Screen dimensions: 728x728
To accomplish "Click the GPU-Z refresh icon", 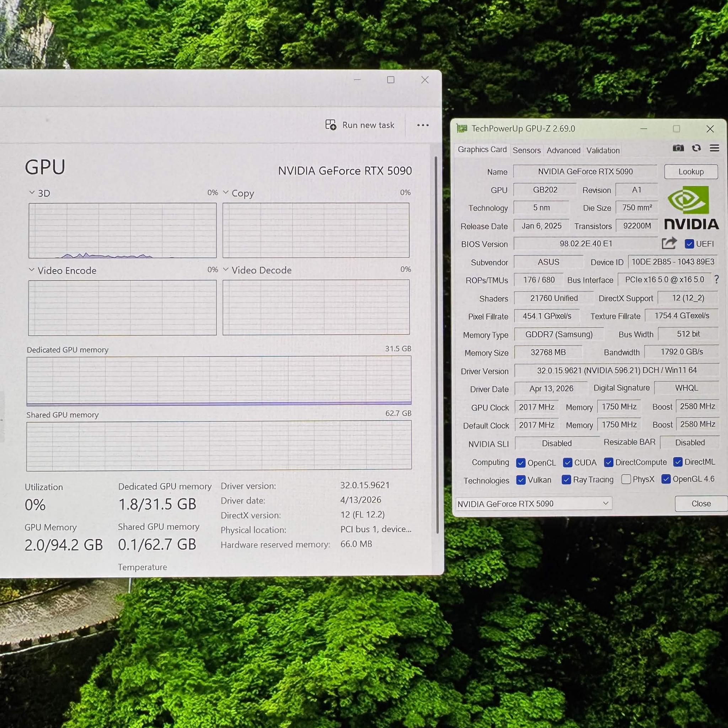I will point(696,148).
